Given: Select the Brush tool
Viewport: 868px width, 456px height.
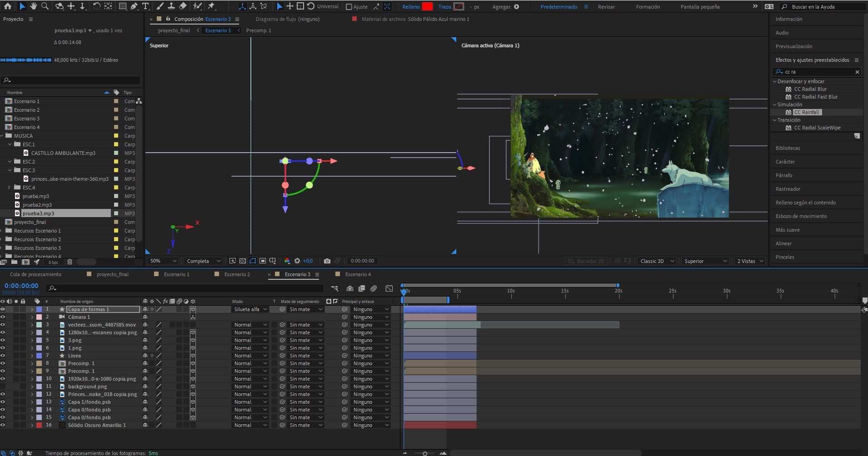Looking at the screenshot, I should pyautogui.click(x=160, y=6).
